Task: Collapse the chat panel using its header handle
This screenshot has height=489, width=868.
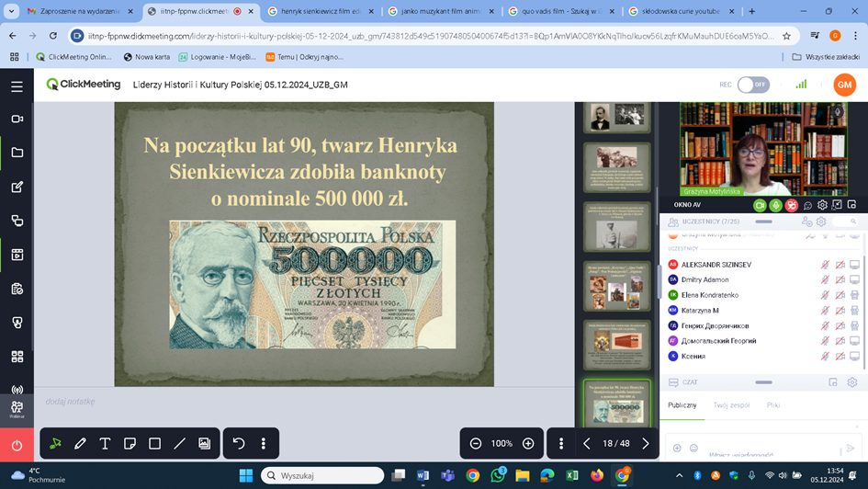Action: [x=763, y=382]
